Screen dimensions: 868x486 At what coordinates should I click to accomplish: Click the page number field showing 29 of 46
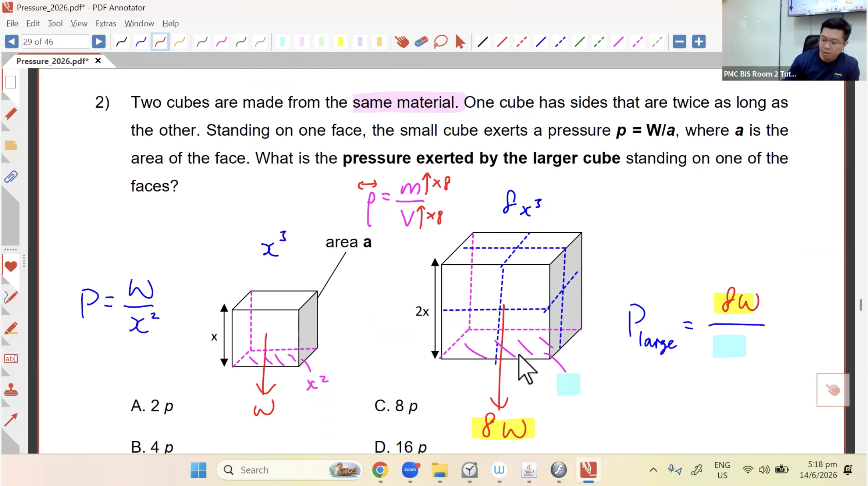pos(55,42)
